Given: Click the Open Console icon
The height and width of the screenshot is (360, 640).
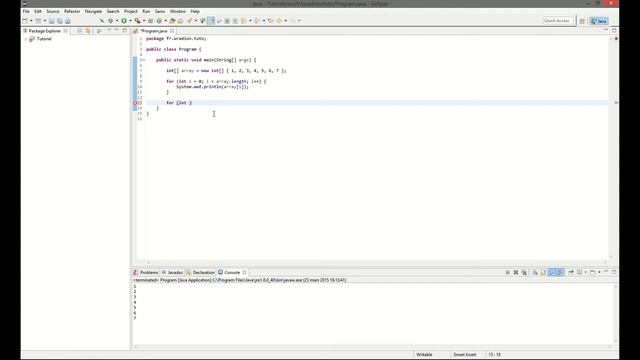Looking at the screenshot, I should (x=593, y=272).
